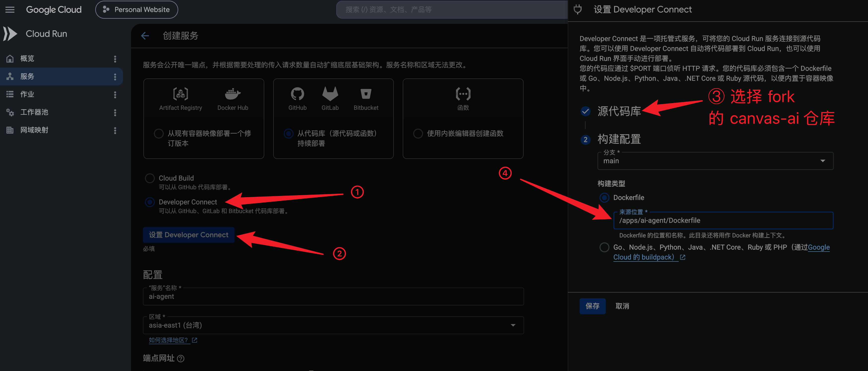868x371 pixels.
Task: Click the 服务 sidebar icon
Action: point(10,76)
